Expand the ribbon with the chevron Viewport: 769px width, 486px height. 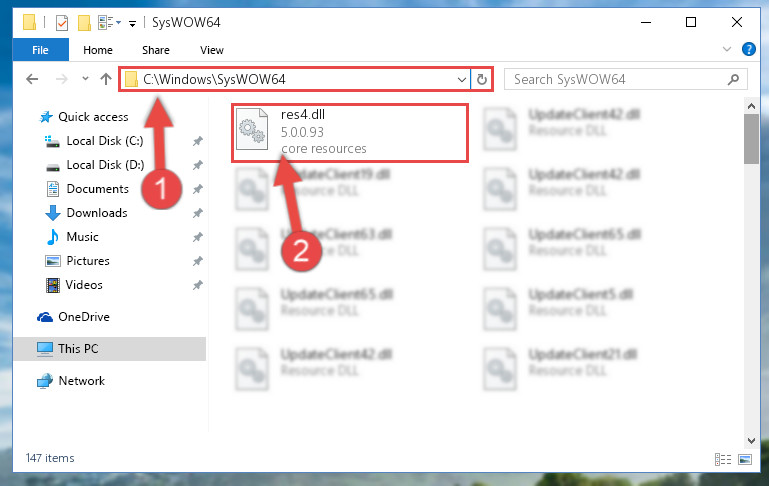tap(727, 49)
